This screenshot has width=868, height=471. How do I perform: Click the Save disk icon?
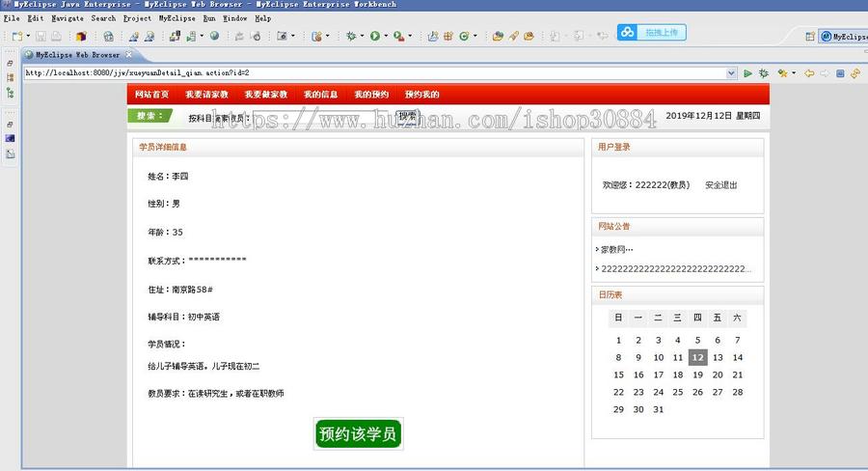click(41, 36)
